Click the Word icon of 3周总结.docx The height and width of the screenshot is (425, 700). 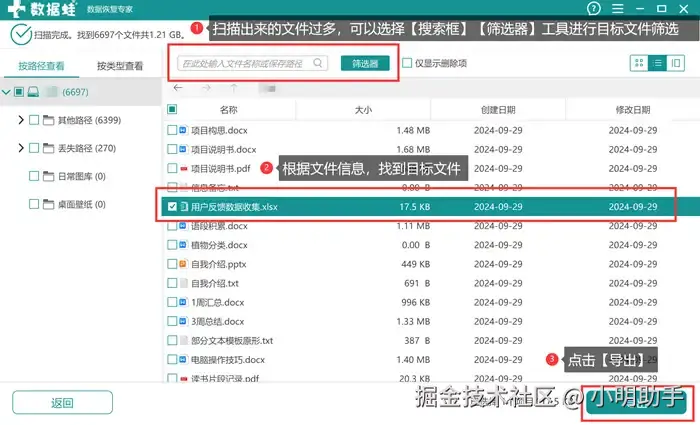coord(183,321)
